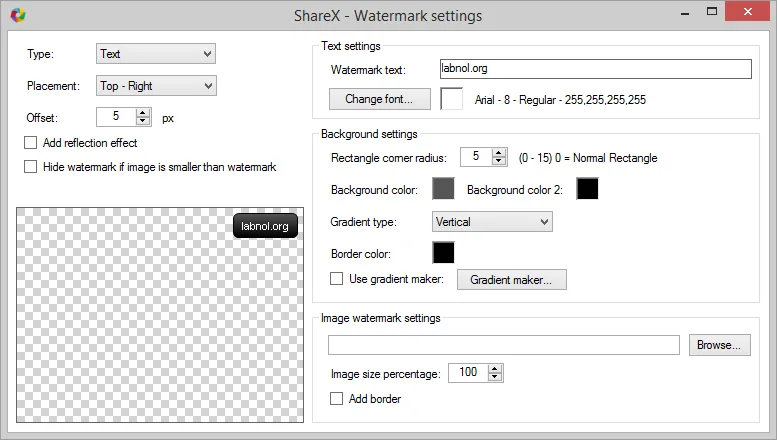
Task: Increase Image size percentage with up arrow
Action: (495, 369)
